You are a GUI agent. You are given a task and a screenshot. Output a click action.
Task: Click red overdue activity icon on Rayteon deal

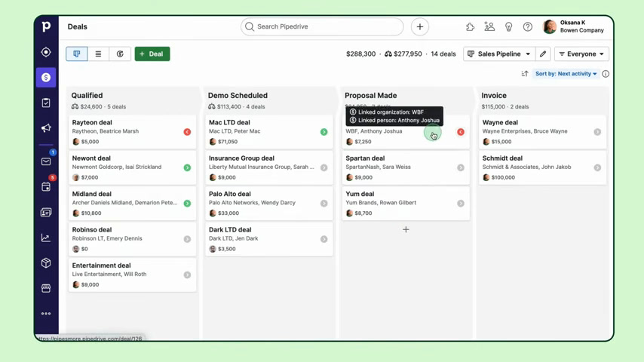(187, 132)
